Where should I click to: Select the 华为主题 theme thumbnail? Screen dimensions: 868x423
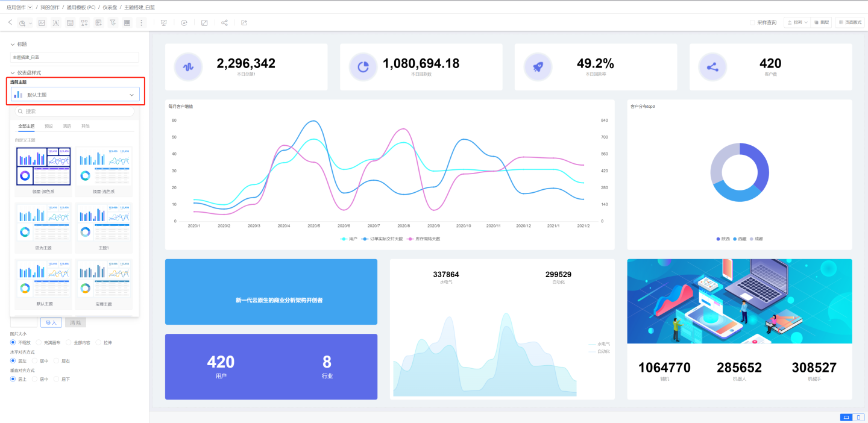[x=43, y=228]
